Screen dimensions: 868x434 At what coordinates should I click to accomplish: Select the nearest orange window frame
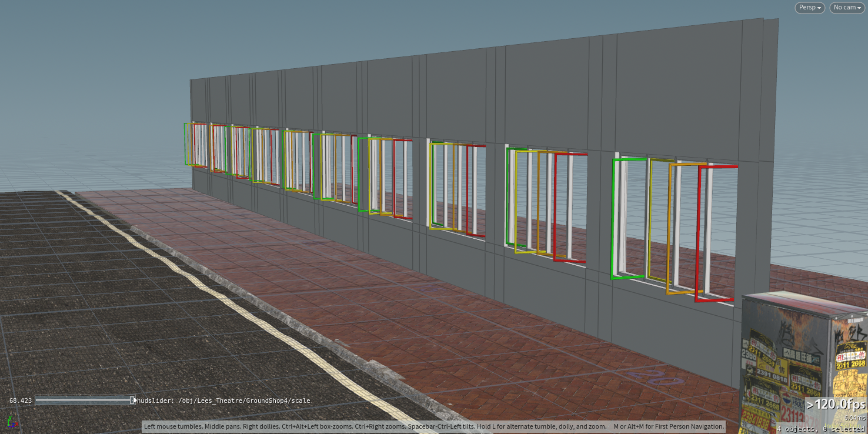pyautogui.click(x=669, y=229)
